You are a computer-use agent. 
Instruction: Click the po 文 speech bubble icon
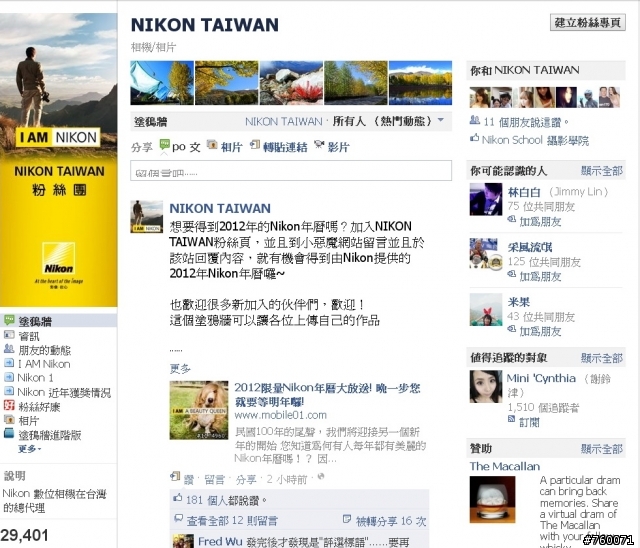164,144
